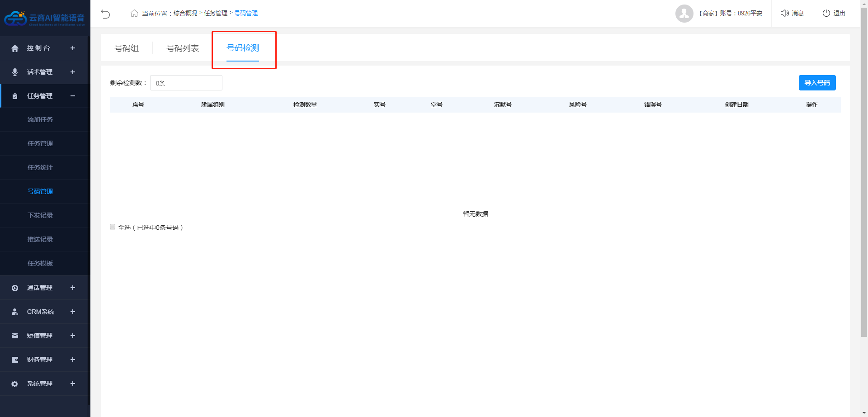
Task: Expand the 财务管理 sidebar section
Action: point(73,360)
